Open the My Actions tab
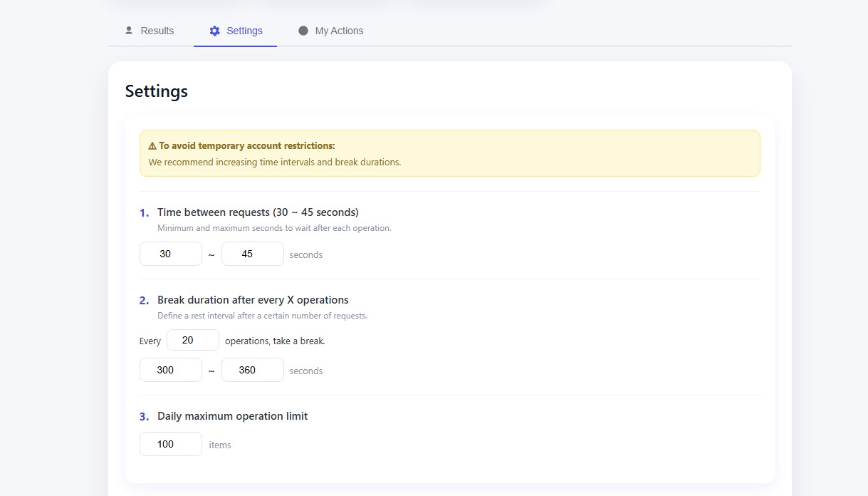This screenshot has width=868, height=496. pyautogui.click(x=339, y=31)
